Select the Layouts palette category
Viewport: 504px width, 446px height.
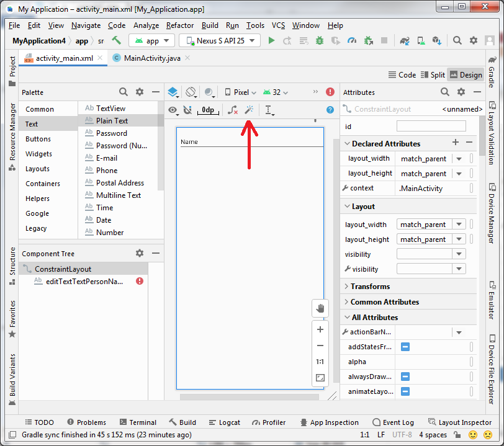(37, 169)
